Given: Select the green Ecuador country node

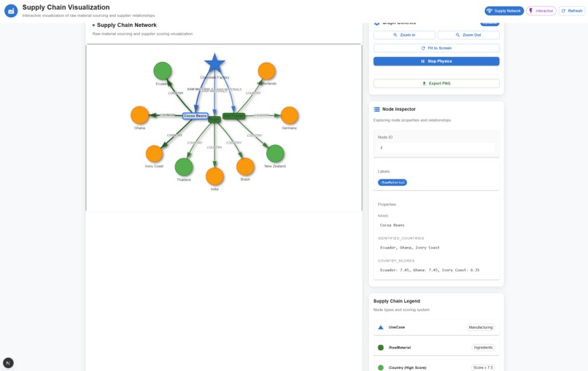Looking at the screenshot, I should [x=163, y=71].
